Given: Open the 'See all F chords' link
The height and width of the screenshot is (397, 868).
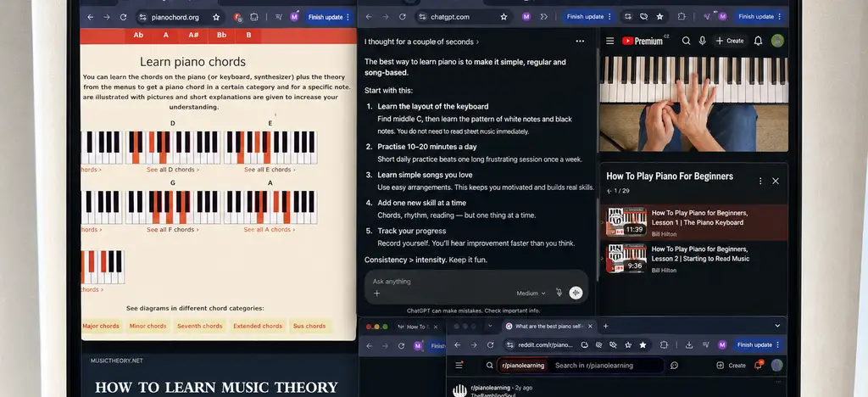Looking at the screenshot, I should pos(172,230).
